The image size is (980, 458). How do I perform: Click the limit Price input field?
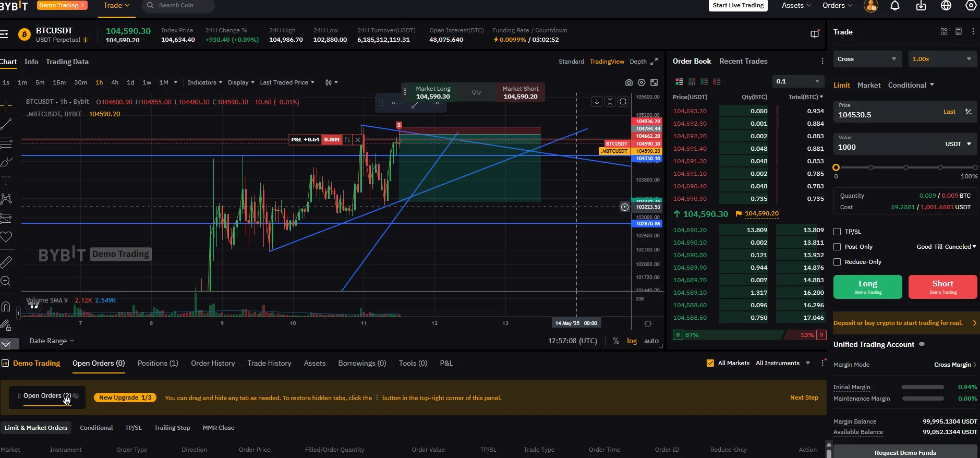click(x=887, y=115)
